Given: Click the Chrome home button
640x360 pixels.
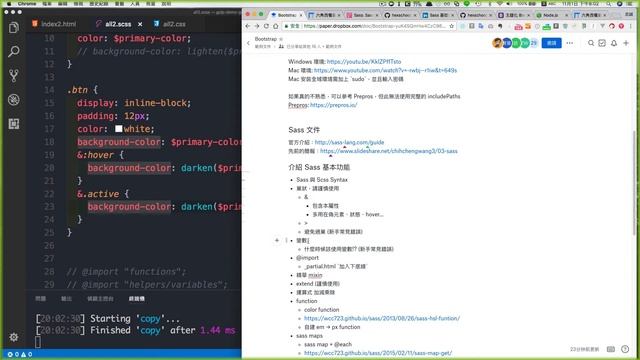Looking at the screenshot, I should [276, 26].
